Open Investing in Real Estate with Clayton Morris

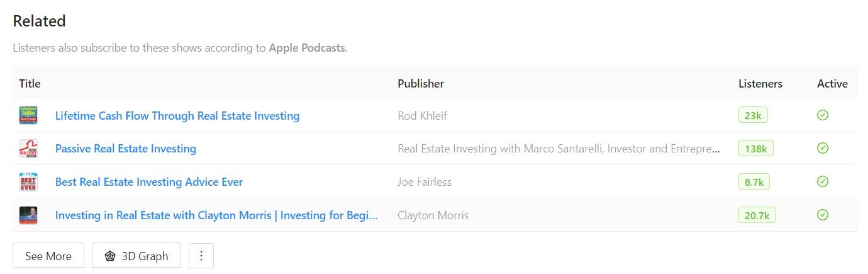point(216,215)
